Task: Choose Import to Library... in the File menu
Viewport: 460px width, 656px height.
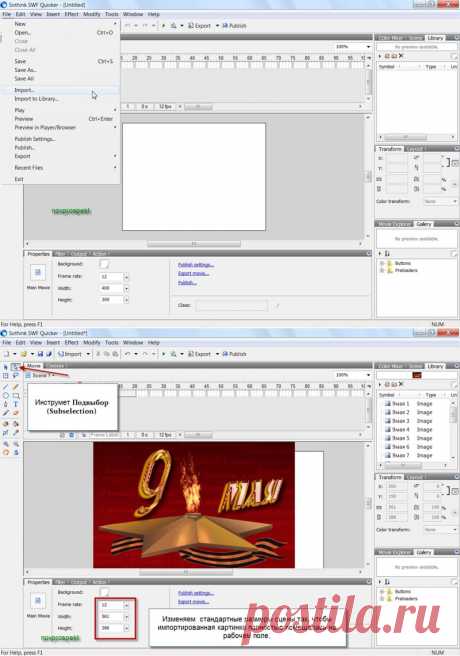Action: point(60,99)
